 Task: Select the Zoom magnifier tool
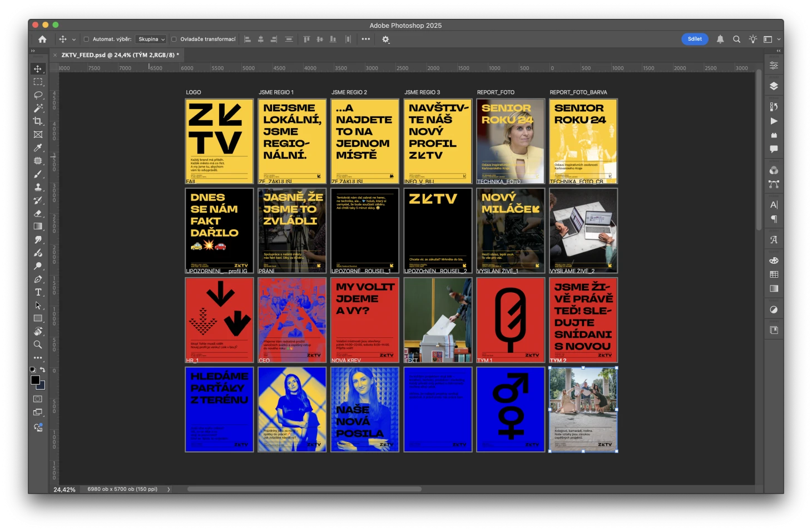pos(38,345)
